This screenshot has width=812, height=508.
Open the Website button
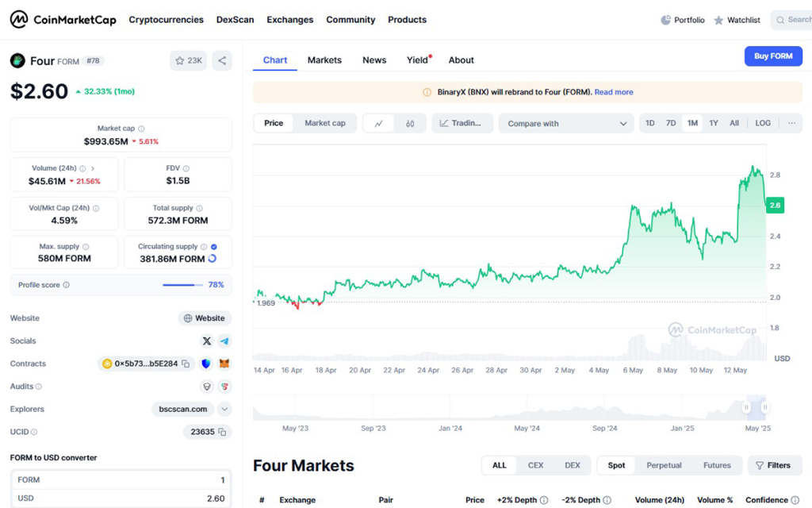205,318
